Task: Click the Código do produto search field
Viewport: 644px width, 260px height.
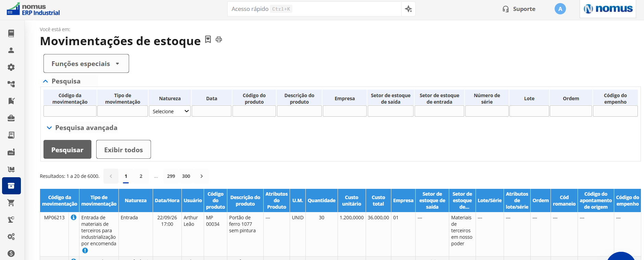Action: 254,111
